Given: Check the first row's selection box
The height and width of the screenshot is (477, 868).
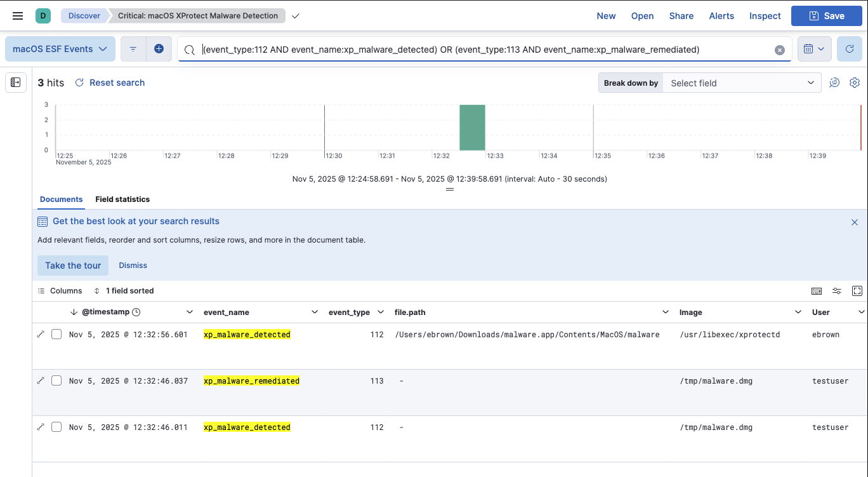Looking at the screenshot, I should 56,334.
